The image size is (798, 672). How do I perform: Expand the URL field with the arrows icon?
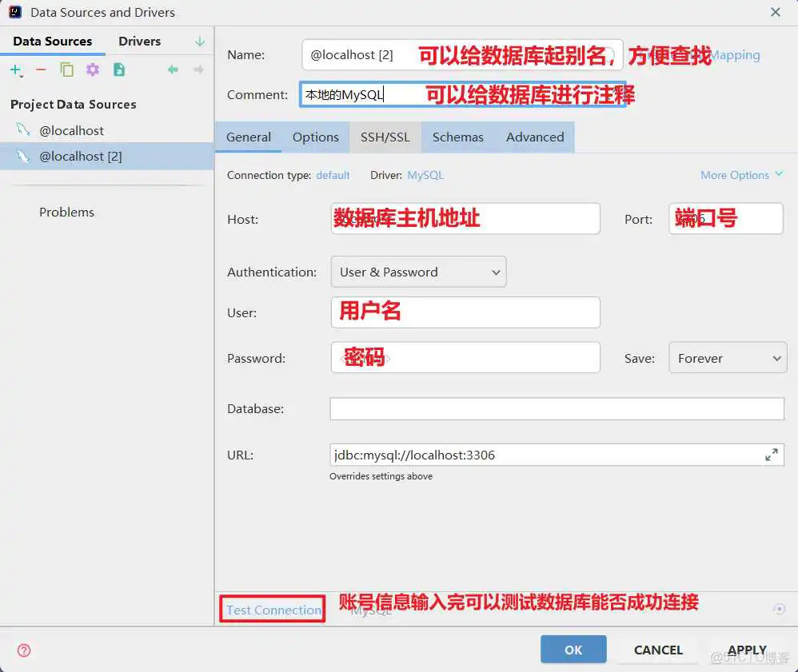coord(772,454)
